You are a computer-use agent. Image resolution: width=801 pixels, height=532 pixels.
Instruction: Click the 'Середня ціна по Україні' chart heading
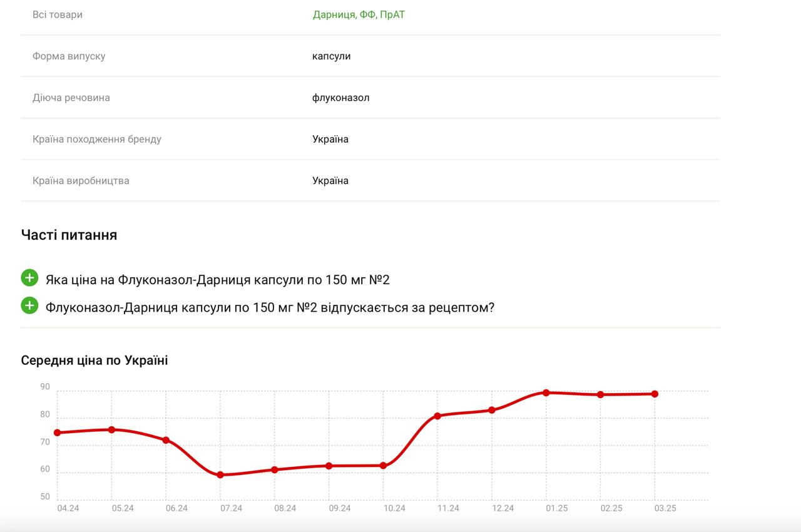click(x=94, y=361)
